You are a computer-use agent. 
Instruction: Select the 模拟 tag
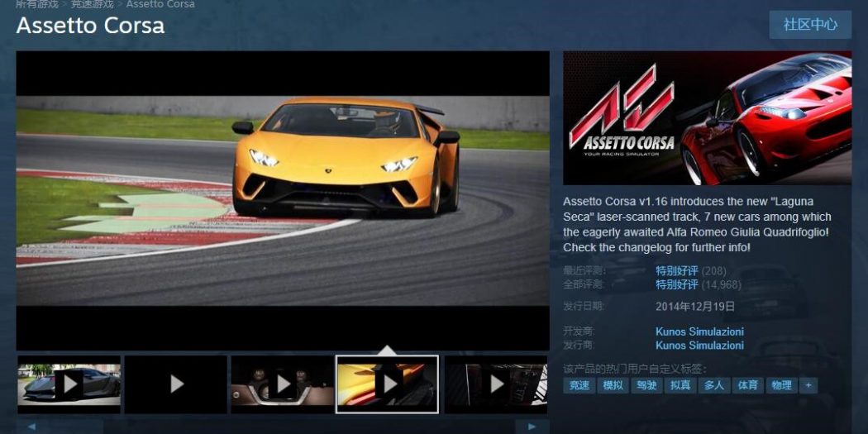[613, 385]
